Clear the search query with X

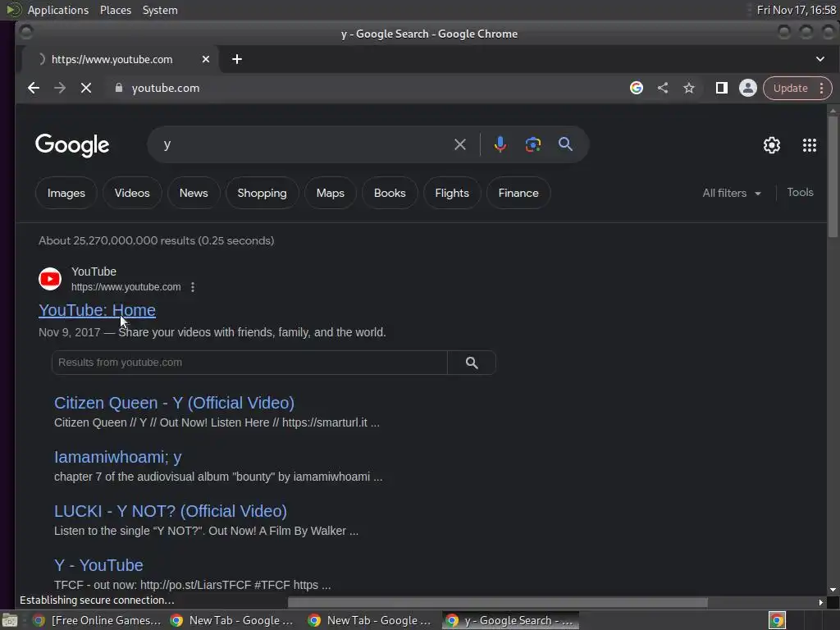(459, 144)
